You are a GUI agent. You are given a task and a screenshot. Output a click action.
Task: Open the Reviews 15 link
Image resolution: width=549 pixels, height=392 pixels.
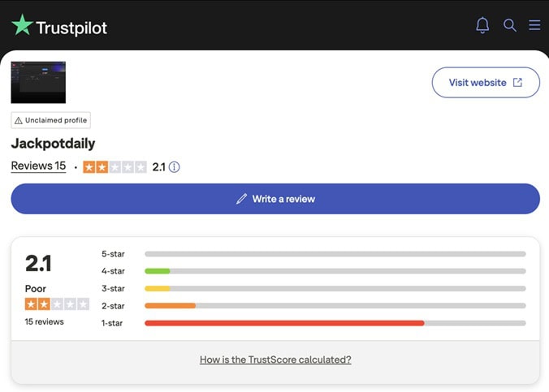38,166
